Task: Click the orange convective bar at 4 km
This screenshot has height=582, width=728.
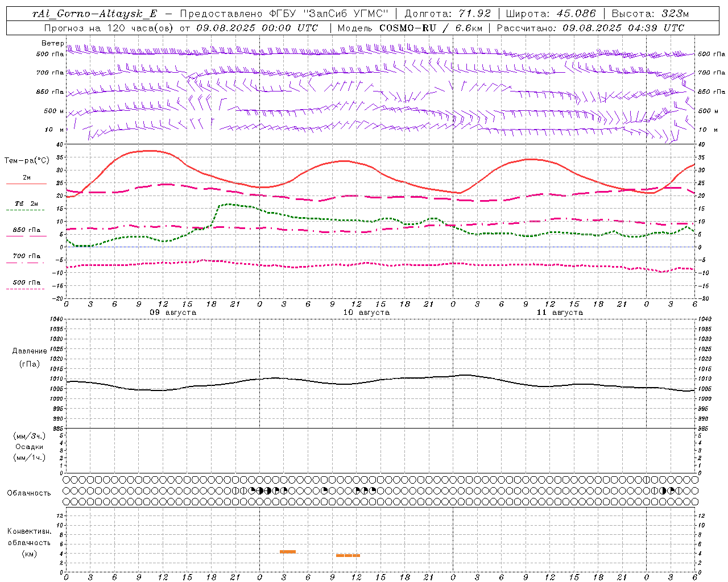Action: [288, 552]
